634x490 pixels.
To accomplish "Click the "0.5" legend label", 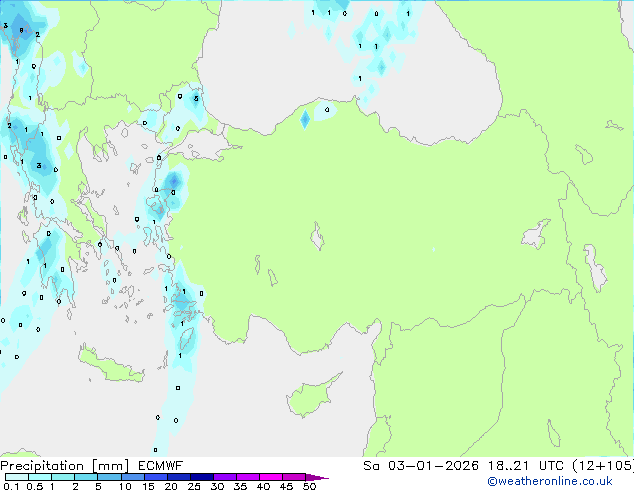I will pyautogui.click(x=35, y=486).
